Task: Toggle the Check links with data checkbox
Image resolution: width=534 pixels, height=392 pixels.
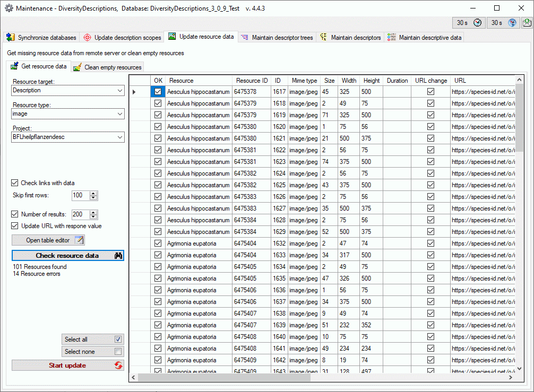Action: click(15, 183)
